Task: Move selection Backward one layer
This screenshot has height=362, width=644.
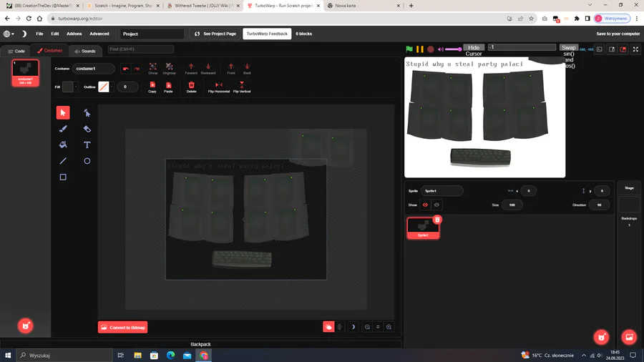Action: 208,69
